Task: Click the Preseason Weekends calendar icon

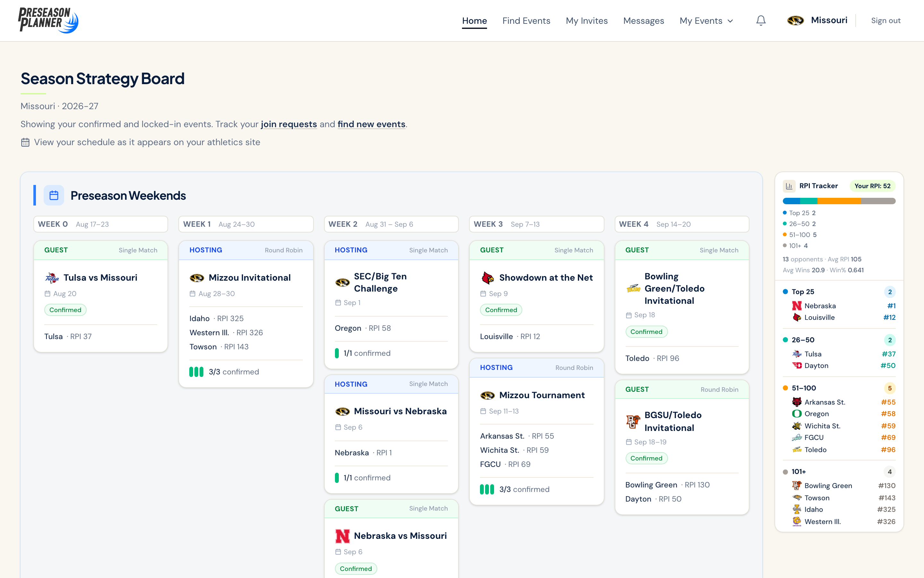Action: tap(54, 195)
